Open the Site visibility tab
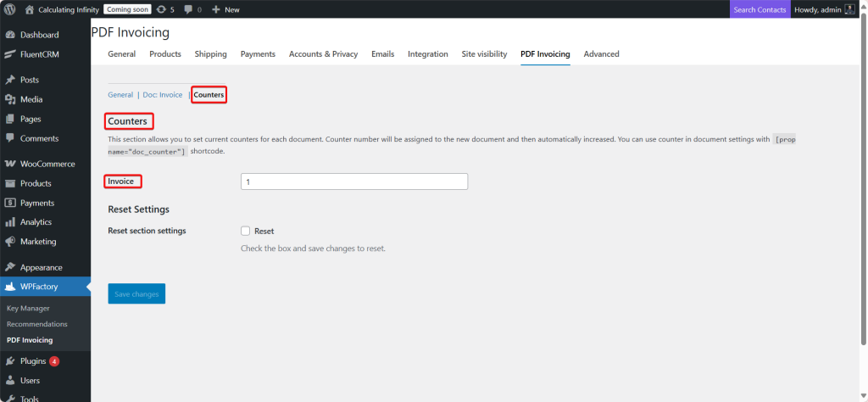868x402 pixels. (484, 53)
